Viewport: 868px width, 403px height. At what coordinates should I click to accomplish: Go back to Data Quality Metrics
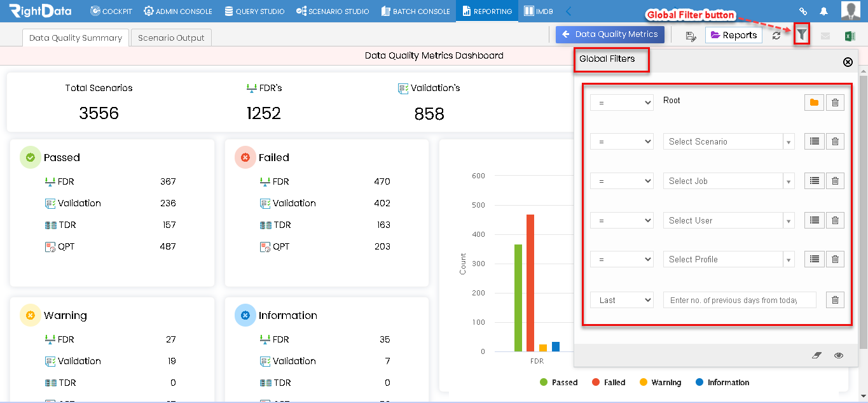click(610, 34)
